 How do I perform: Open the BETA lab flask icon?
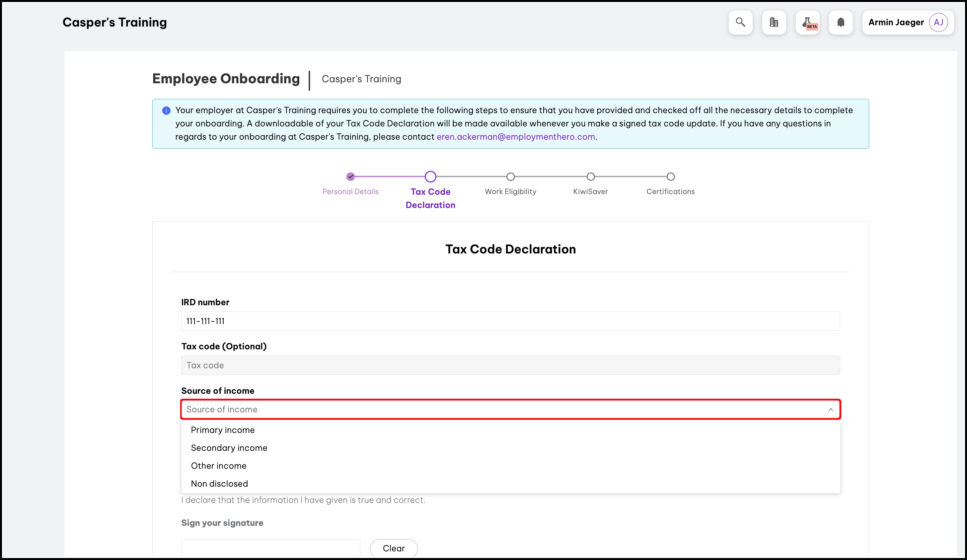(x=807, y=22)
